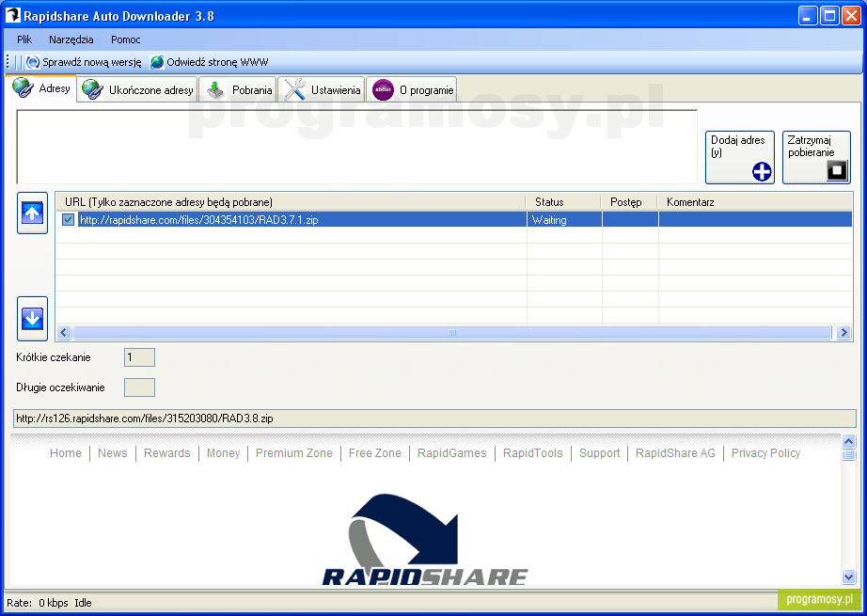Open the Plik menu

[x=24, y=39]
